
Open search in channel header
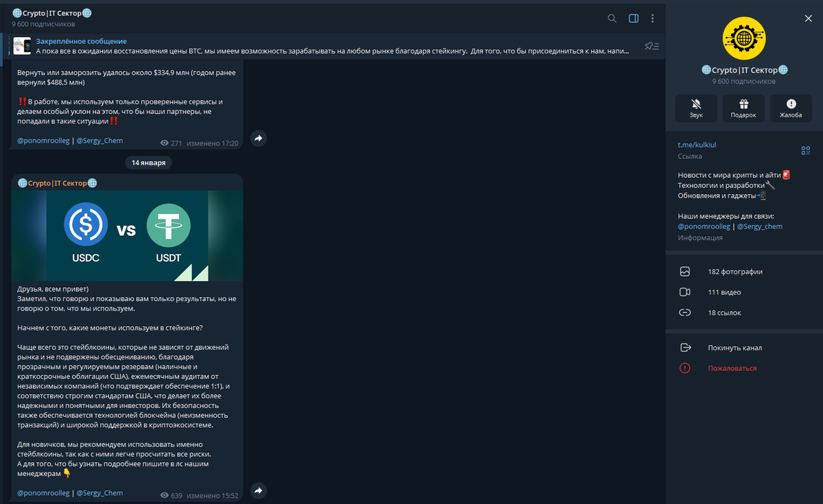coord(612,19)
